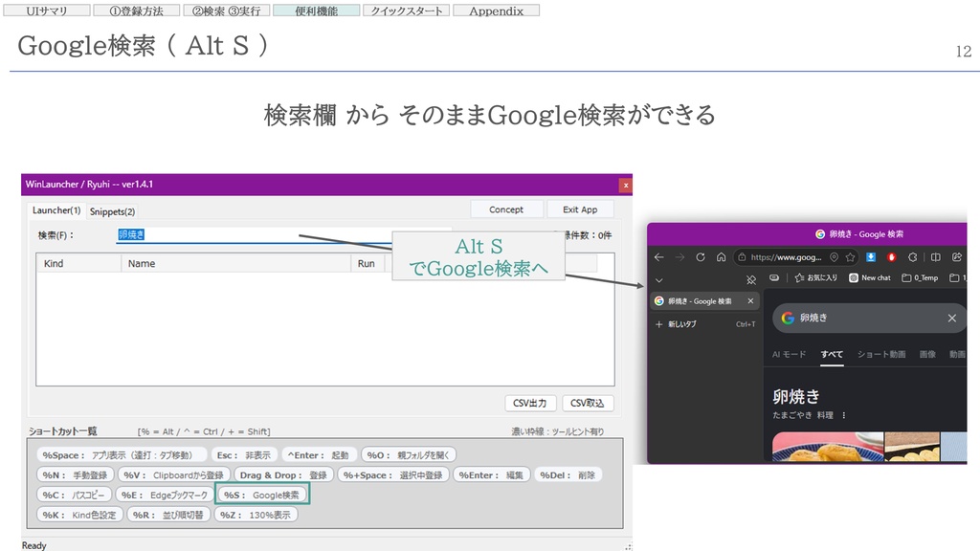Click the CSV出力 button
This screenshot has height=551, width=980.
pyautogui.click(x=530, y=403)
